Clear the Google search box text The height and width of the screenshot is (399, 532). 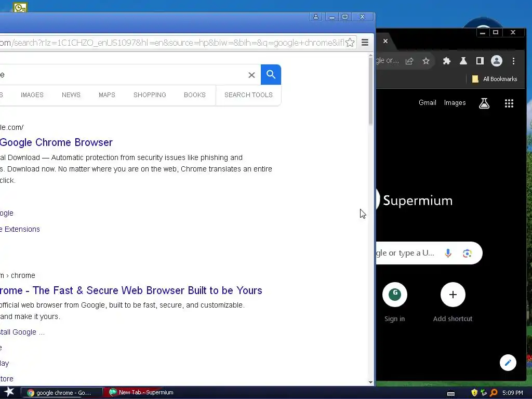(x=251, y=75)
